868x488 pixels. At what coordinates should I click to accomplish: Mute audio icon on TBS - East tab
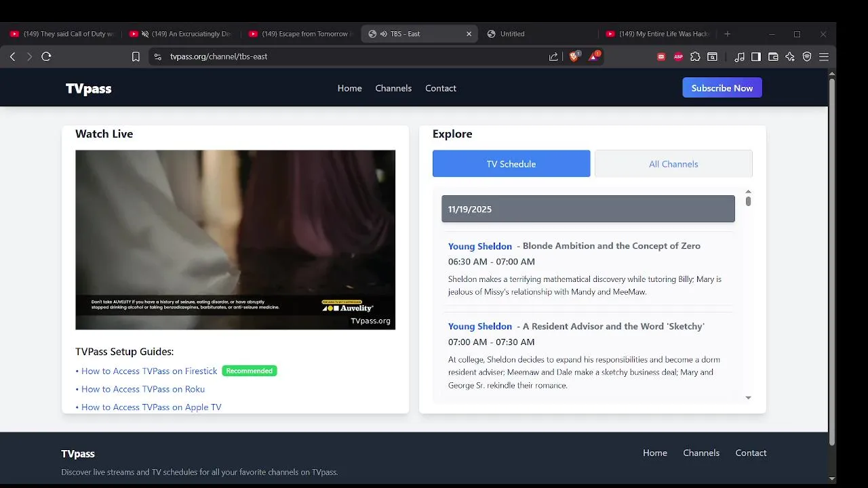[383, 34]
